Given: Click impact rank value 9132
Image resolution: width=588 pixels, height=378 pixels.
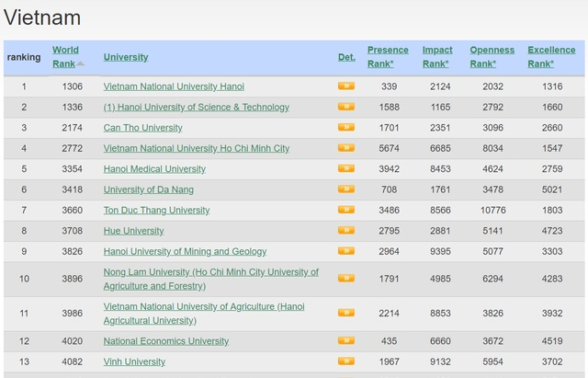Looking at the screenshot, I should (x=440, y=361).
